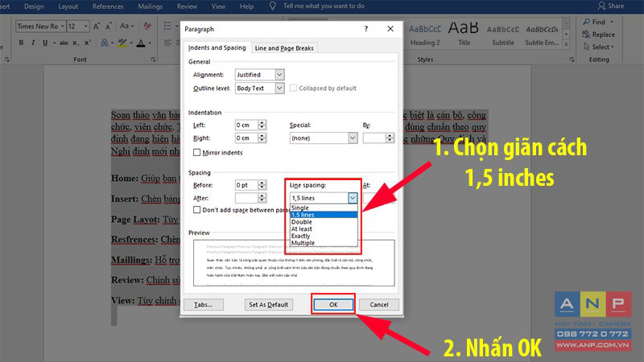Click Set As Default button

click(x=269, y=305)
